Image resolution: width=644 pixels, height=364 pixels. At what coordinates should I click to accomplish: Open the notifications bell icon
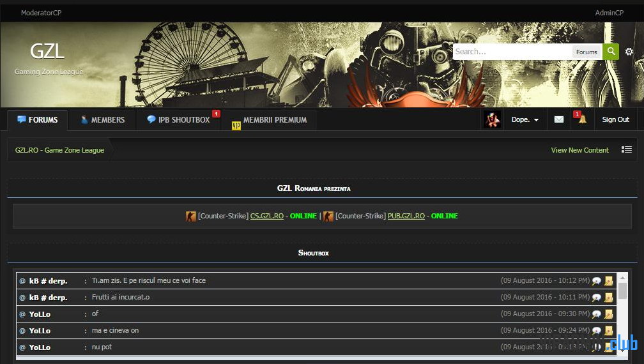point(583,119)
